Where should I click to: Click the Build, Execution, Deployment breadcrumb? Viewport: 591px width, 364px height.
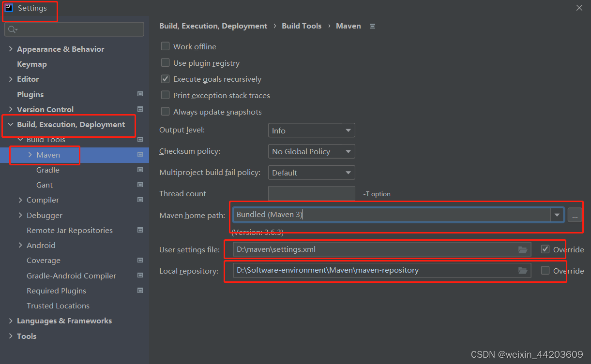(x=213, y=26)
